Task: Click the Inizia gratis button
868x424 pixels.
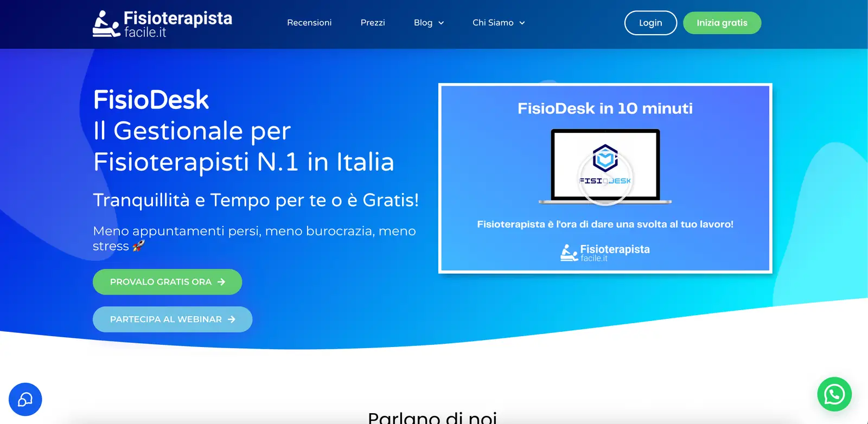Action: 722,23
